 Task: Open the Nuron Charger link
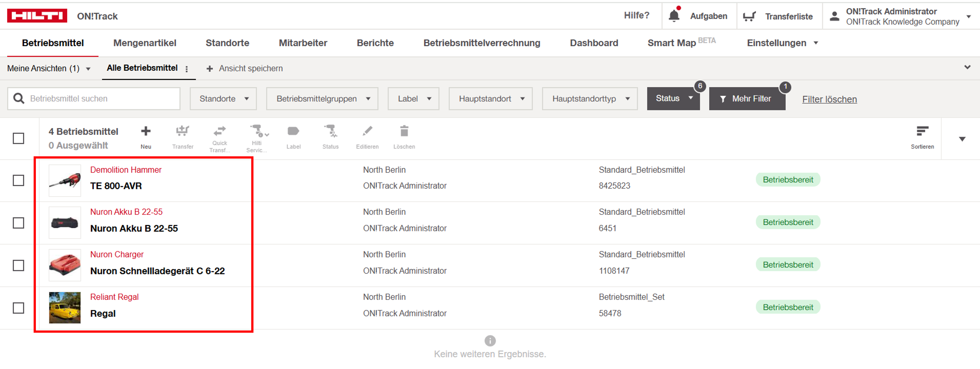117,255
